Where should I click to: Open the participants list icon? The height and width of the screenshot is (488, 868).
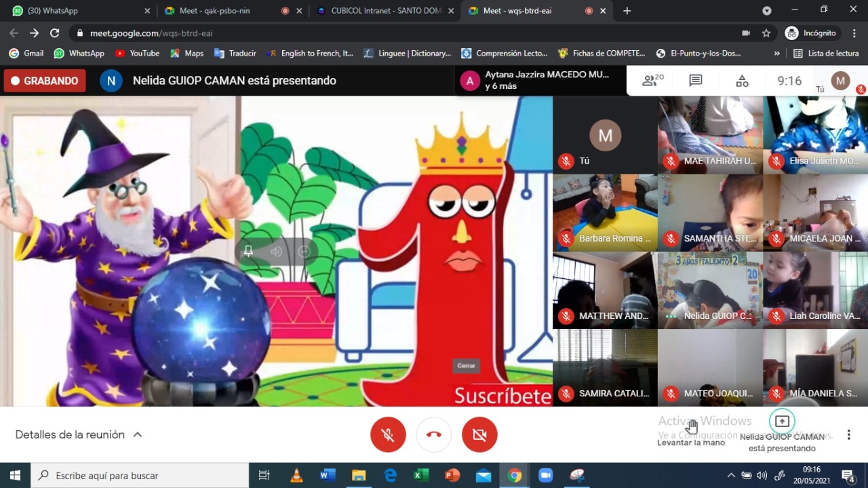652,81
